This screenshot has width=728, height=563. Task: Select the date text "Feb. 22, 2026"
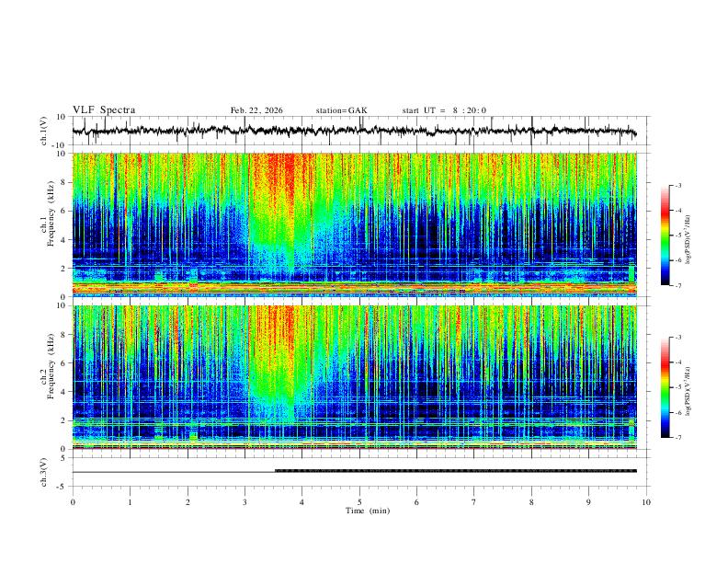point(256,110)
